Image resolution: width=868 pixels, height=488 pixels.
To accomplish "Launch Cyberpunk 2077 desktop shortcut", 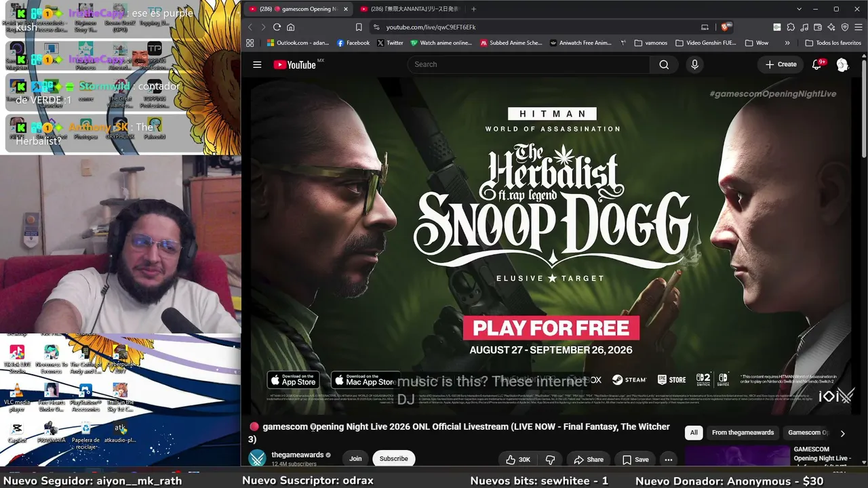I will coord(120,360).
